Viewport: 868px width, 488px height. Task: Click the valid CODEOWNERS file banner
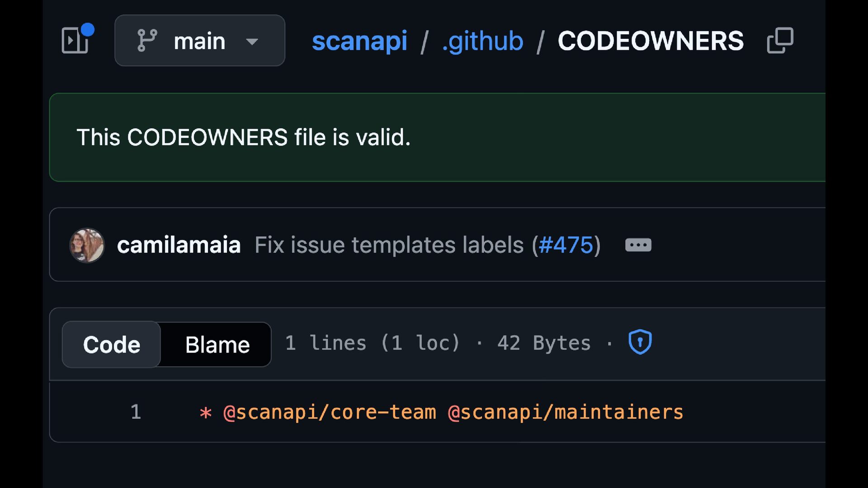pyautogui.click(x=437, y=137)
